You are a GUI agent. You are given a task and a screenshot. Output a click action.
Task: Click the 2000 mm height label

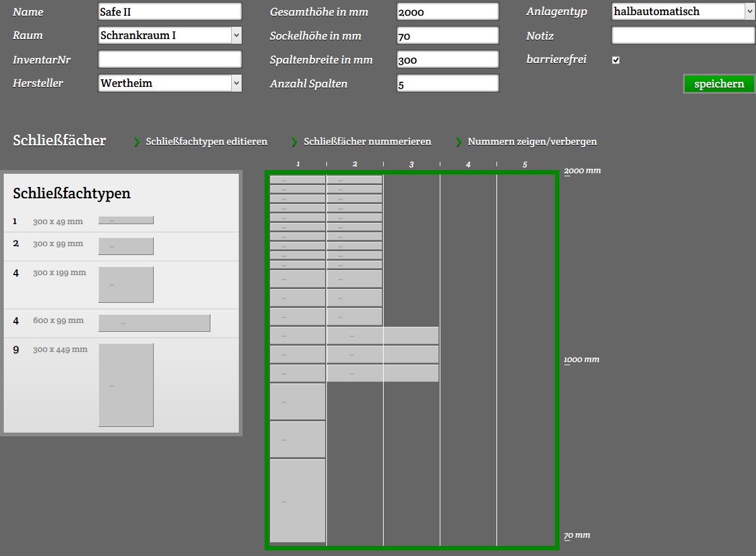coord(583,171)
